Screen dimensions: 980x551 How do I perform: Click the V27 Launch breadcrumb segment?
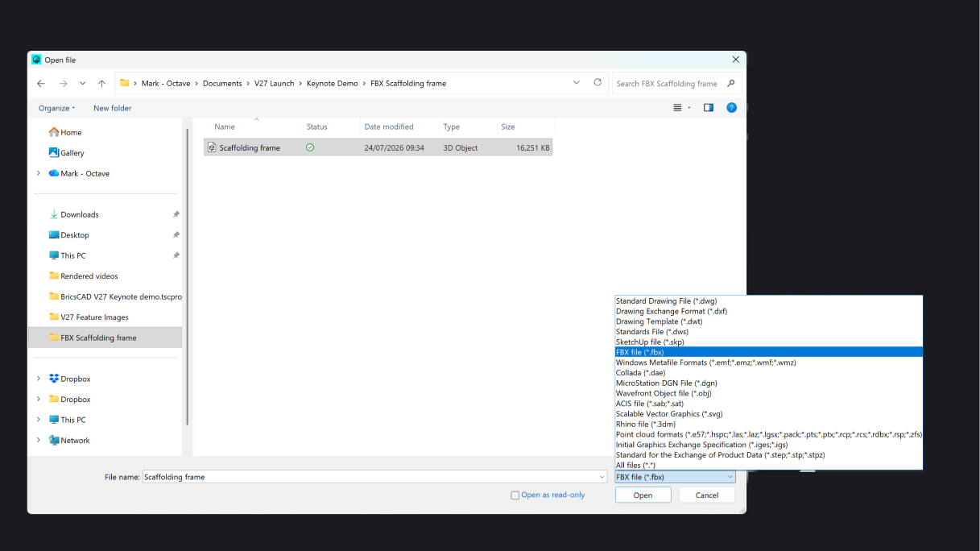click(x=275, y=83)
